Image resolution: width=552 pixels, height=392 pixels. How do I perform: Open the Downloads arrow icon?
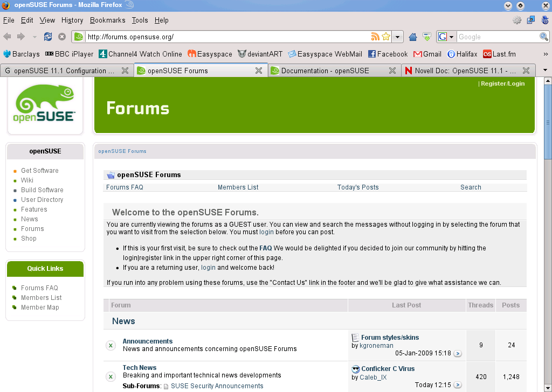point(427,37)
